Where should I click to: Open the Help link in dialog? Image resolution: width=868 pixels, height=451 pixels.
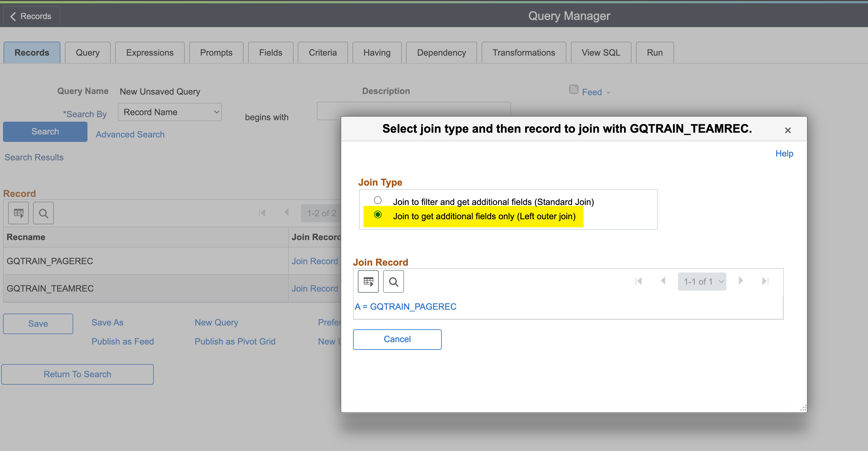pyautogui.click(x=784, y=154)
